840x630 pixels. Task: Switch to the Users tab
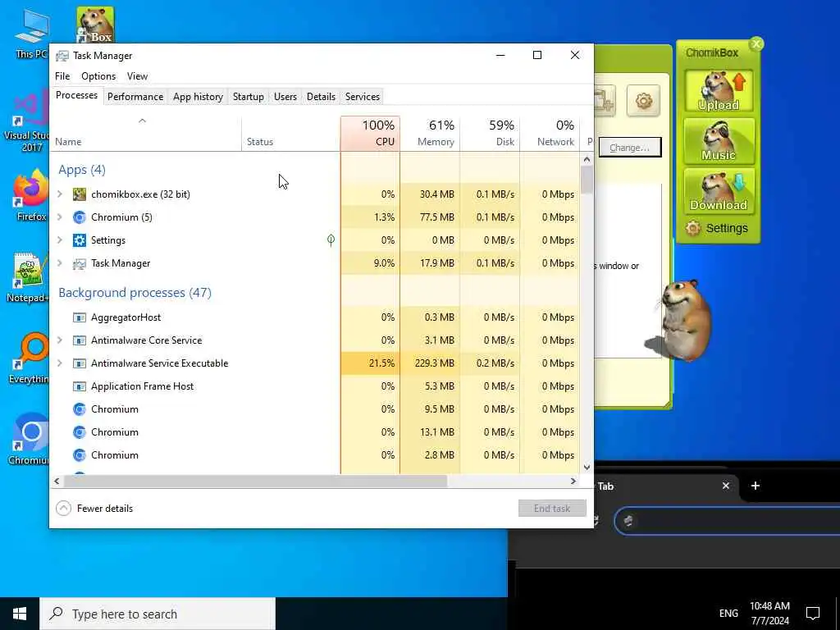285,97
